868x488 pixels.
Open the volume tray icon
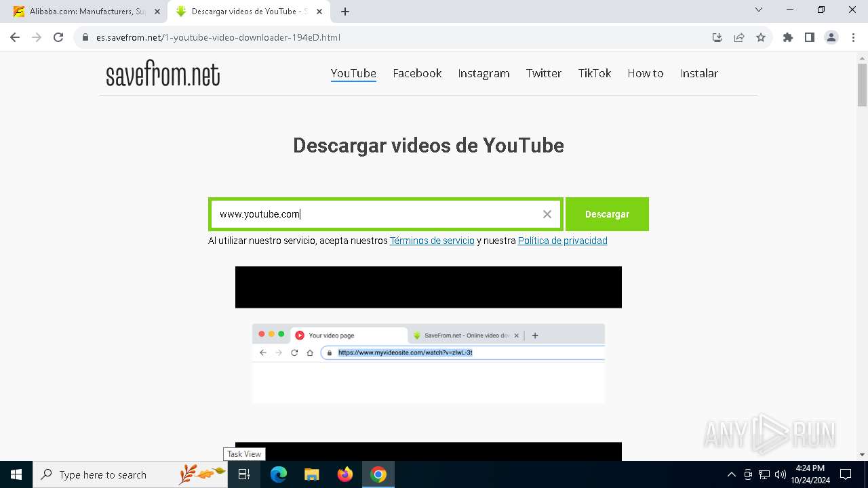click(x=781, y=474)
